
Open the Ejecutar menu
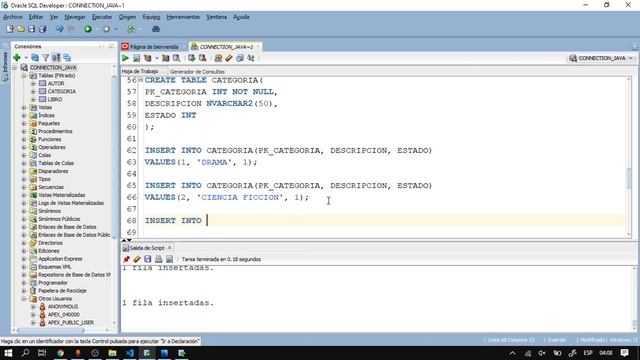(102, 17)
